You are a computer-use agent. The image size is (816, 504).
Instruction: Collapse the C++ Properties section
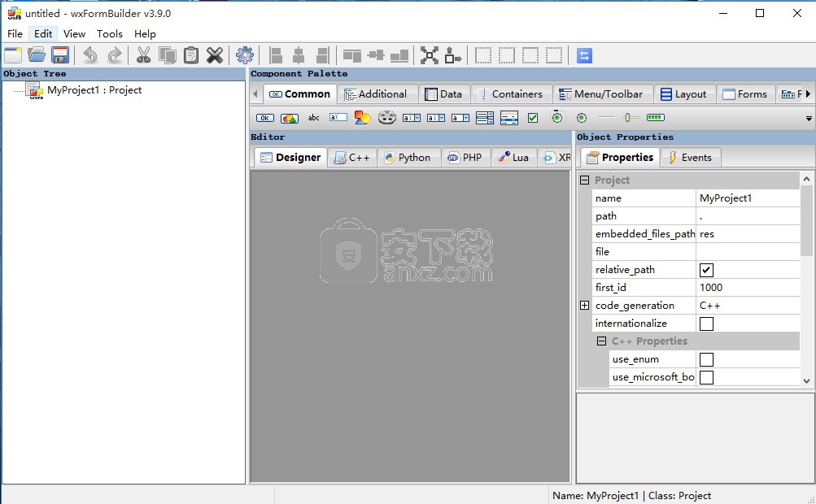tap(601, 341)
